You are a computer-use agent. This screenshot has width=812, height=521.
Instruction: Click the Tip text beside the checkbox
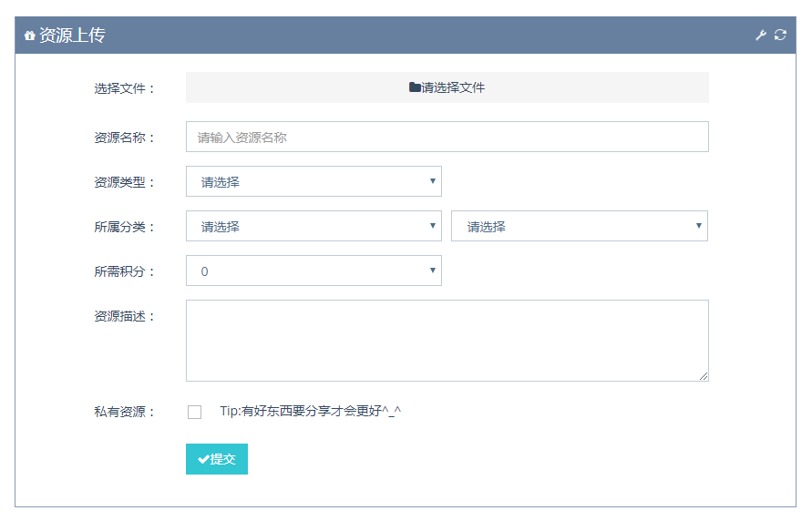(x=310, y=411)
